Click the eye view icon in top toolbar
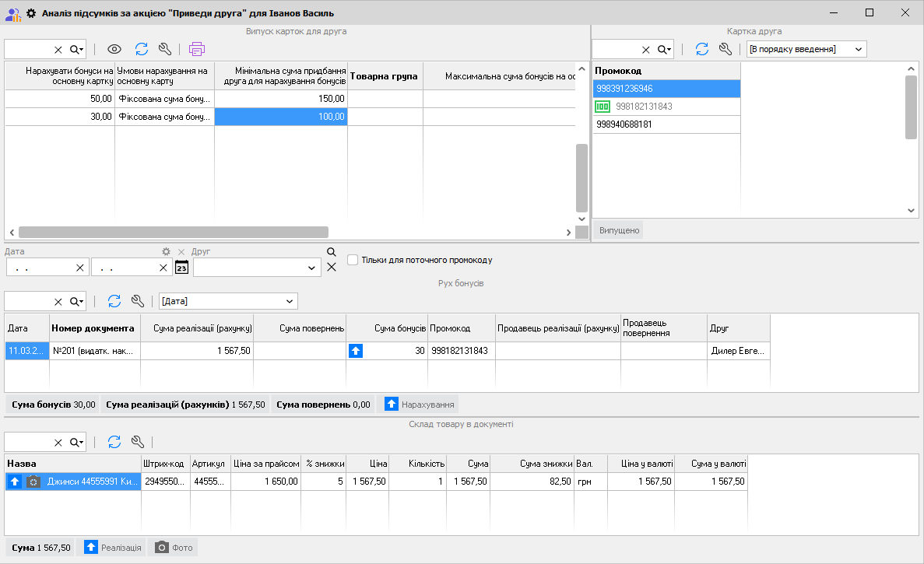924x564 pixels. tap(114, 49)
